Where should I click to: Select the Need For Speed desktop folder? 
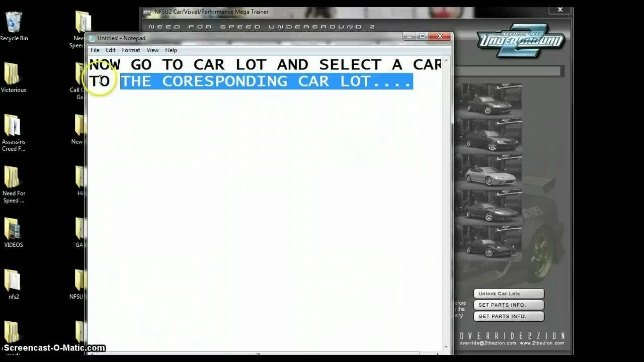point(13,185)
